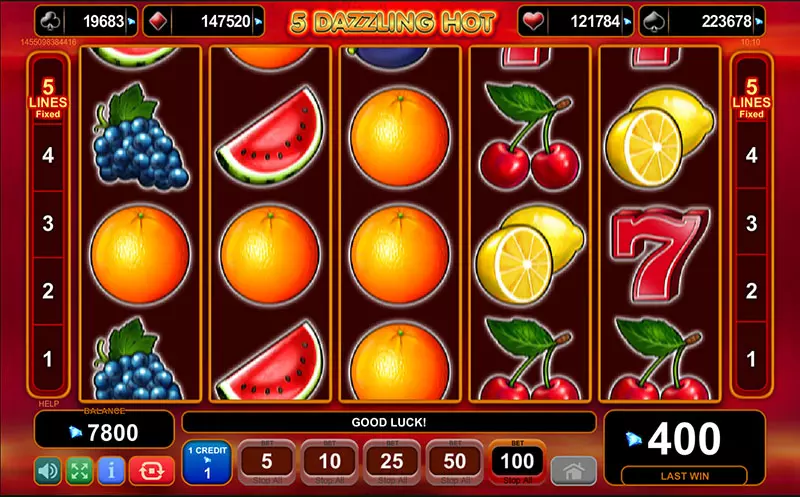Open the blue info paytable icon
The image size is (800, 497).
pos(111,470)
